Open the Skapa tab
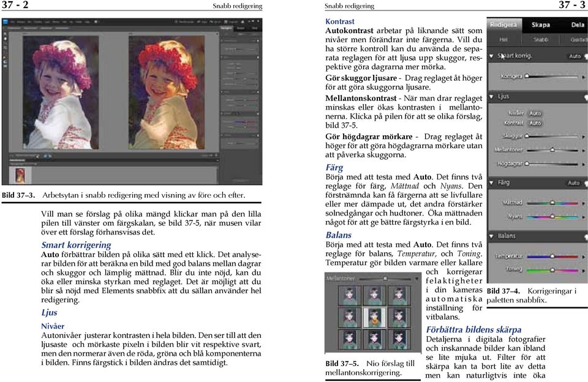The image size is (588, 382). (x=541, y=24)
